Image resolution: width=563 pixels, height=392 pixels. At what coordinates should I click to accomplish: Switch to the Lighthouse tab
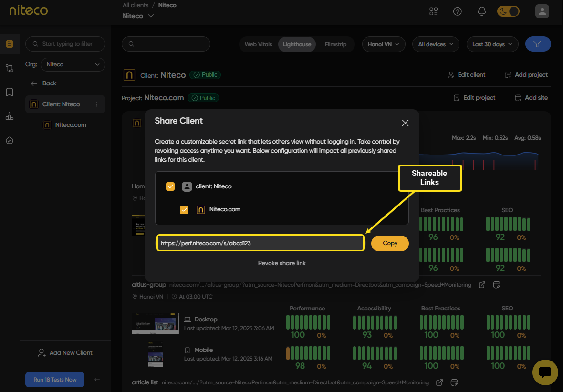297,44
